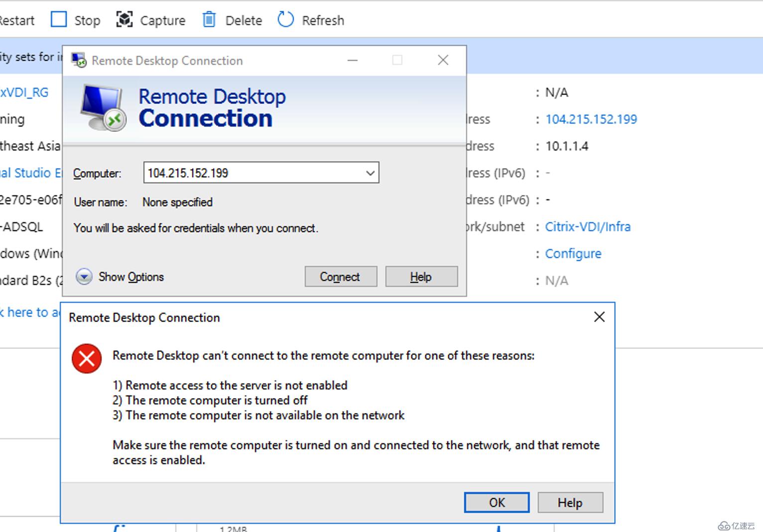This screenshot has height=532, width=763.
Task: Click the Show Options label
Action: [x=131, y=277]
